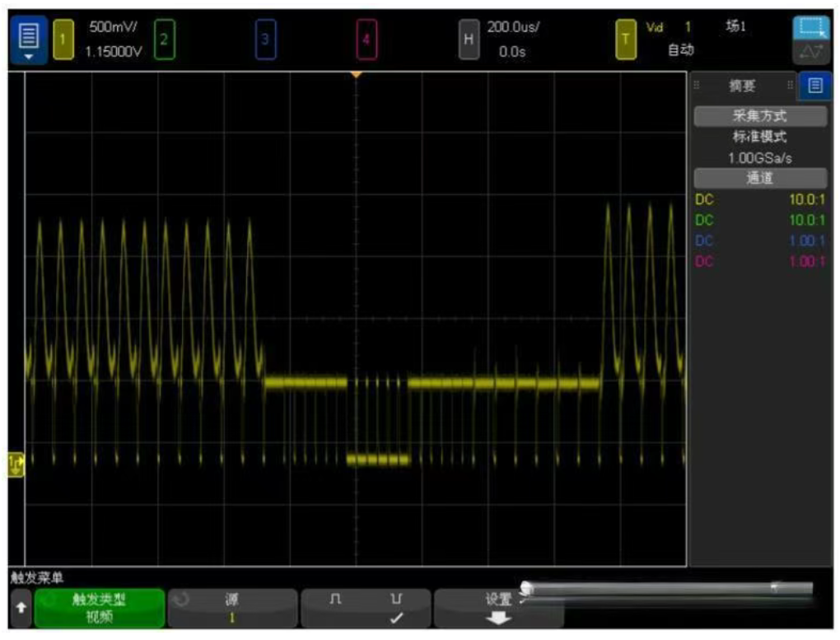
Task: Click the waveform autoscale icon below zoom box
Action: 811,53
